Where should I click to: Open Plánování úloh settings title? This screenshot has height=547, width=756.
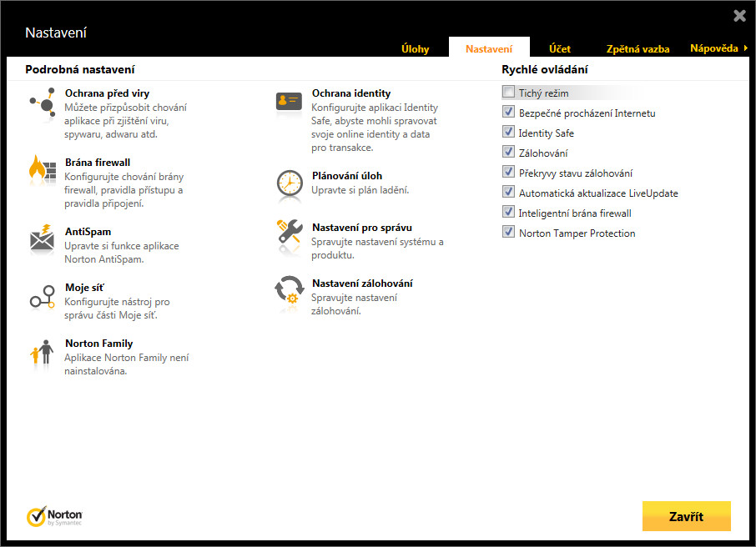(x=346, y=176)
